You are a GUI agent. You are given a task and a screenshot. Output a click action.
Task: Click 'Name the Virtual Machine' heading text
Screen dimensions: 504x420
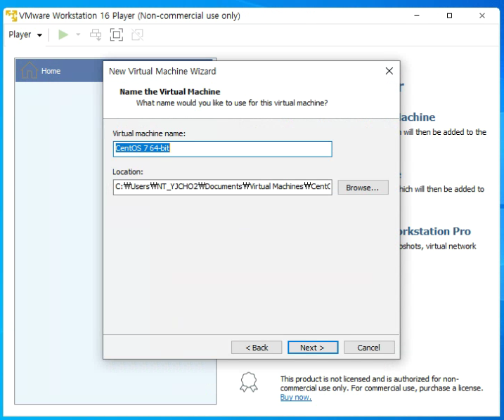(169, 92)
